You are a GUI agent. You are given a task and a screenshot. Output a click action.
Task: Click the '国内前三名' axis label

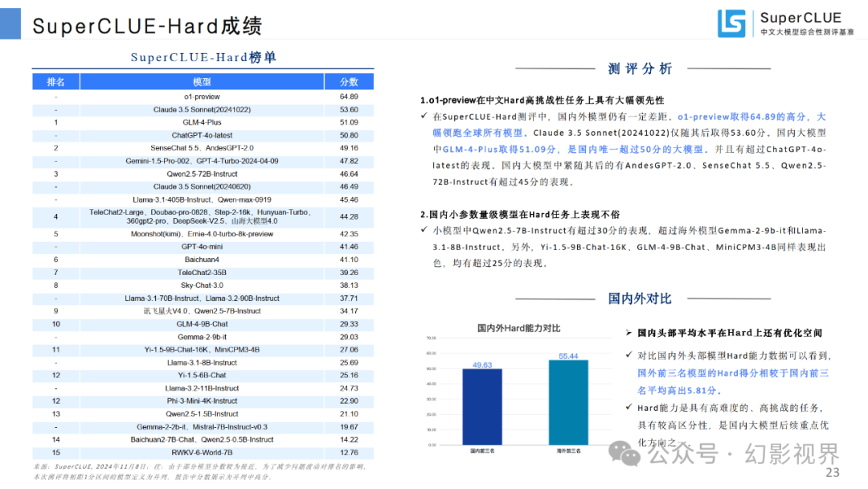click(x=482, y=450)
